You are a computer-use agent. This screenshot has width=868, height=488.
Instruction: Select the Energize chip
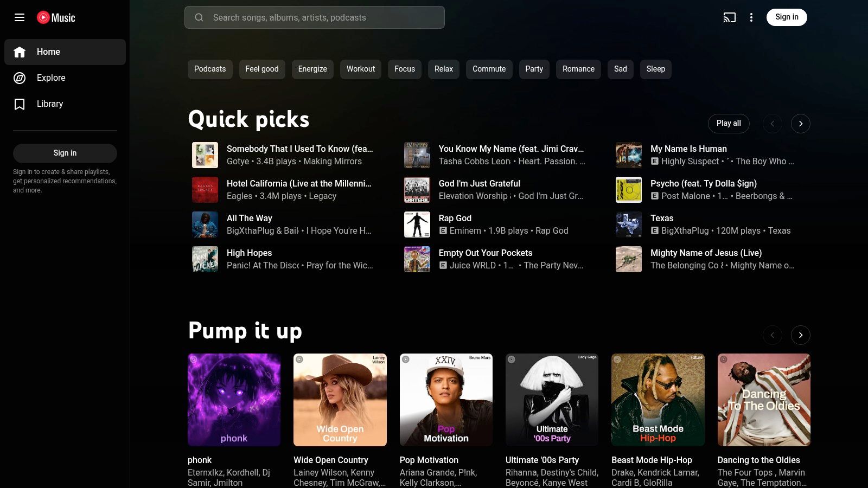pyautogui.click(x=312, y=69)
